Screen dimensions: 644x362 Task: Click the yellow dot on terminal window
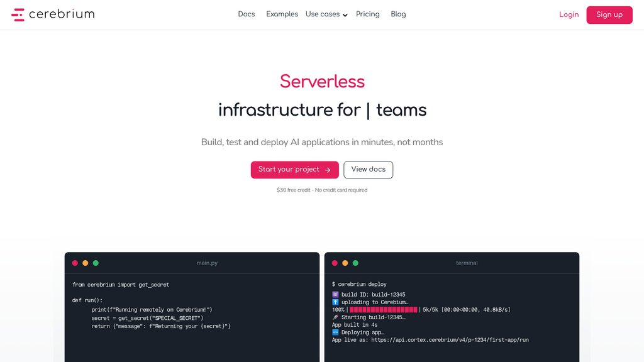345,263
